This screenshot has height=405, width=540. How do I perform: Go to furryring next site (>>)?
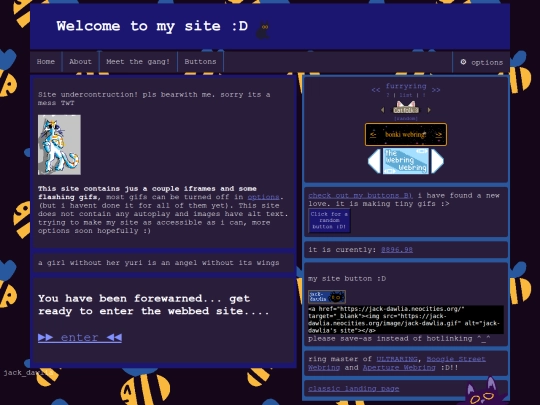(436, 90)
